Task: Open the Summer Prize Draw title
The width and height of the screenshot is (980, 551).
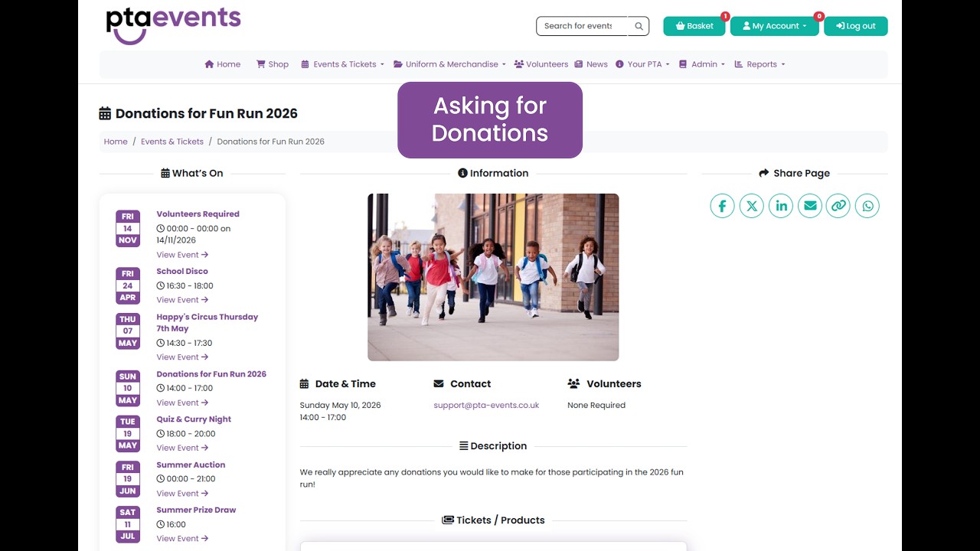Action: (x=196, y=510)
